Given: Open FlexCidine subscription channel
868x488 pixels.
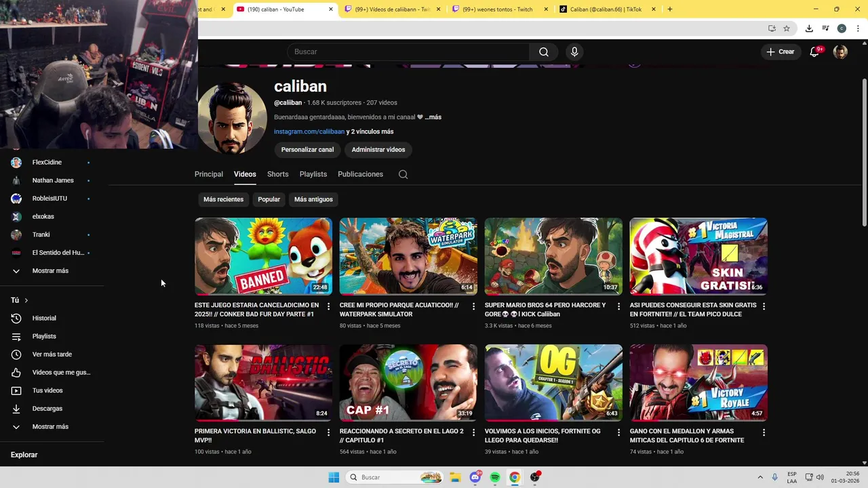Looking at the screenshot, I should pos(52,163).
